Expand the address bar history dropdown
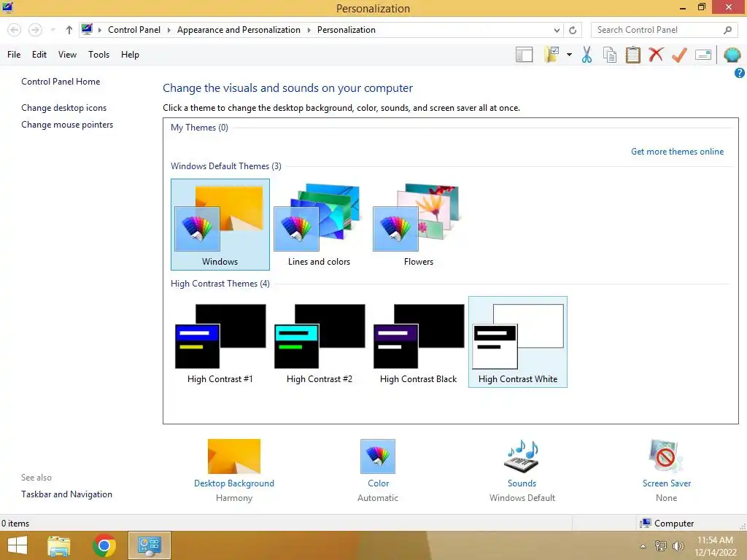The height and width of the screenshot is (560, 747). [x=557, y=30]
